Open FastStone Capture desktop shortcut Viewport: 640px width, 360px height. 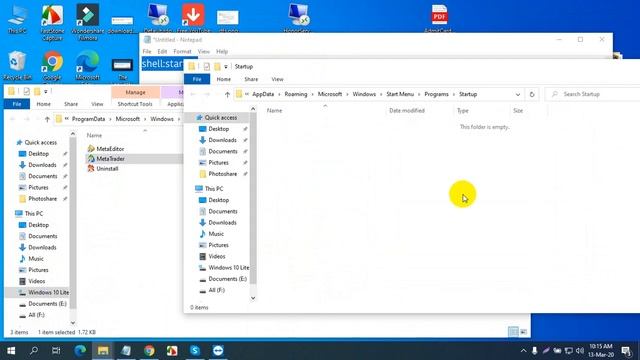coord(52,22)
